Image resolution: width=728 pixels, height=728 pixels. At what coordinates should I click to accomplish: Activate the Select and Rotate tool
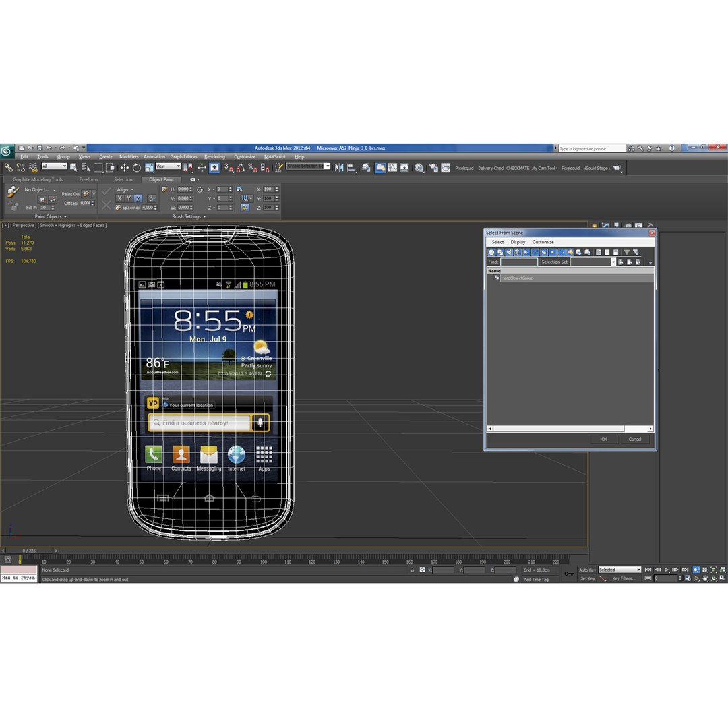click(x=136, y=168)
